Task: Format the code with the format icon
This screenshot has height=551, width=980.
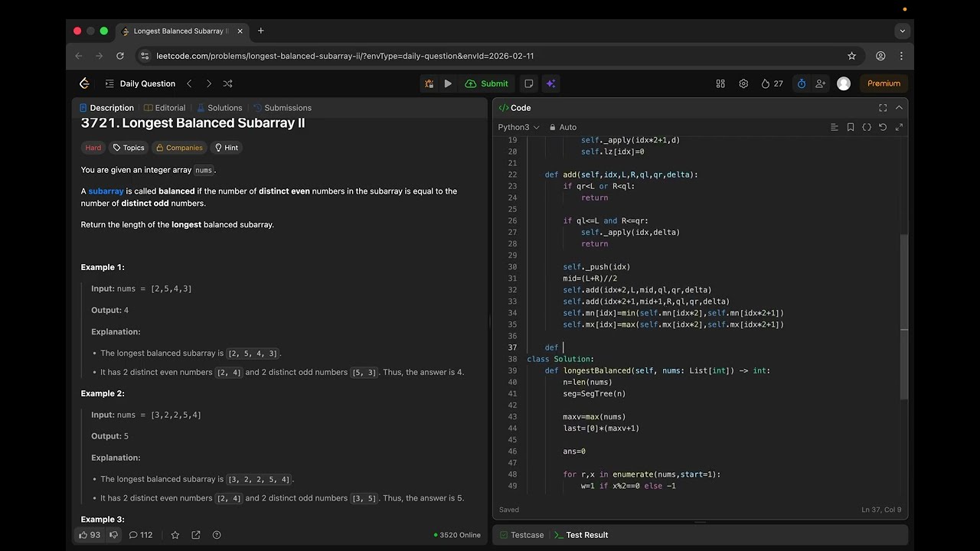Action: click(x=835, y=127)
